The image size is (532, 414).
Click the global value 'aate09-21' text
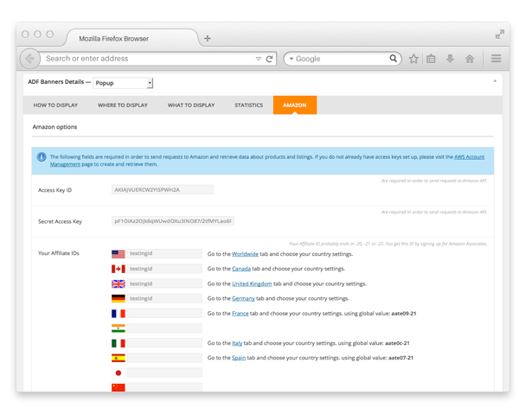click(404, 313)
